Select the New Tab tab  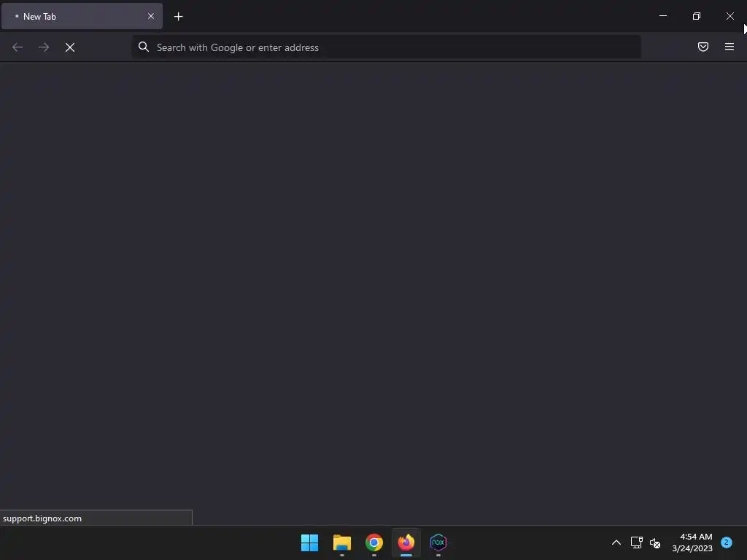point(82,16)
